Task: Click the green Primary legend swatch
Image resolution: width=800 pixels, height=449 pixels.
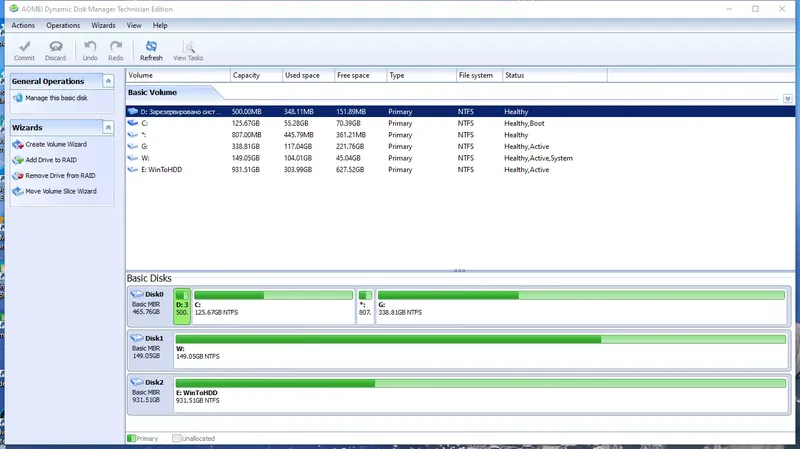Action: pyautogui.click(x=132, y=438)
